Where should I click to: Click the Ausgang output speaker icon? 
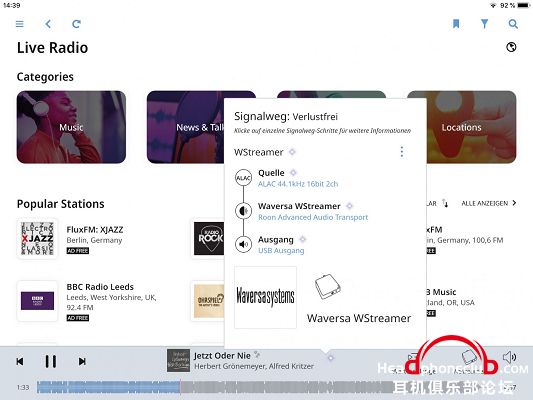pos(243,244)
